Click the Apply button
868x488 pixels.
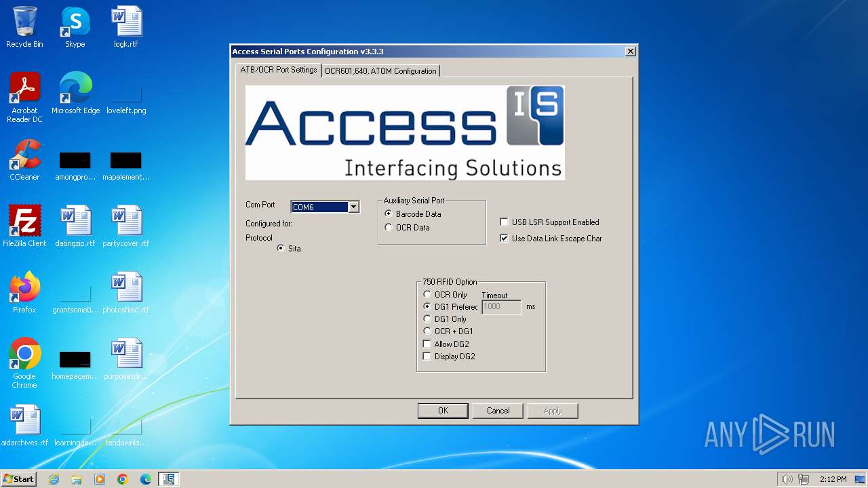553,411
